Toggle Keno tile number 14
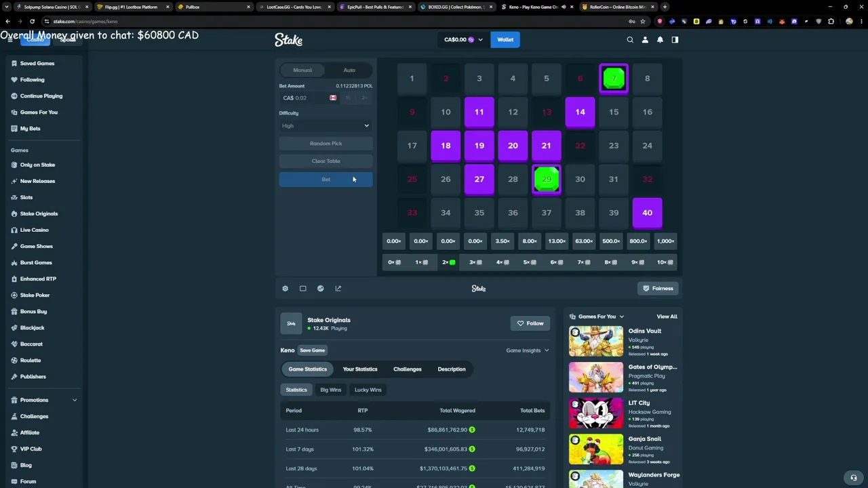This screenshot has width=868, height=488. point(580,113)
